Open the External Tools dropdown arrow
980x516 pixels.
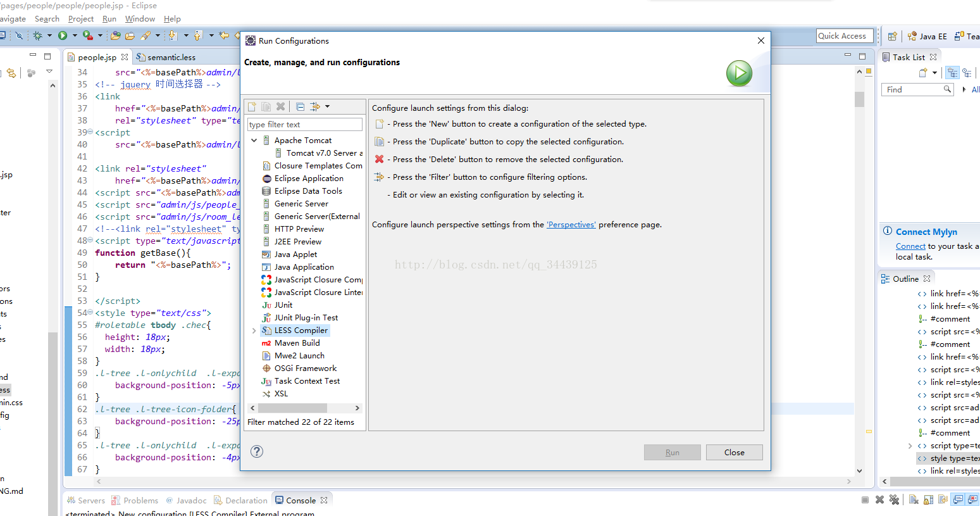[x=100, y=35]
